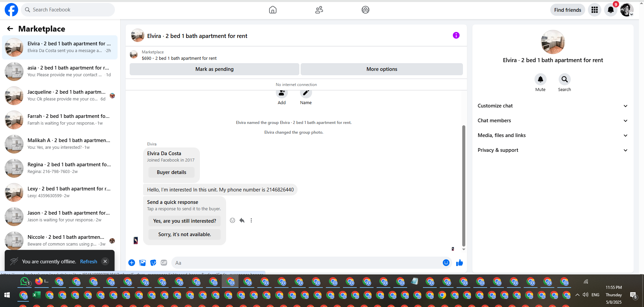Click Find friends button
Viewport: 644px width, 307px height.
[568, 10]
